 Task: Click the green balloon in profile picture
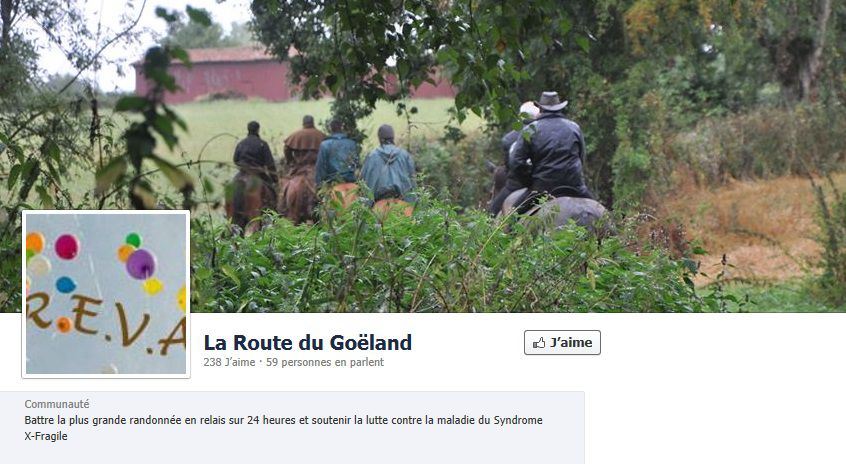pyautogui.click(x=133, y=240)
